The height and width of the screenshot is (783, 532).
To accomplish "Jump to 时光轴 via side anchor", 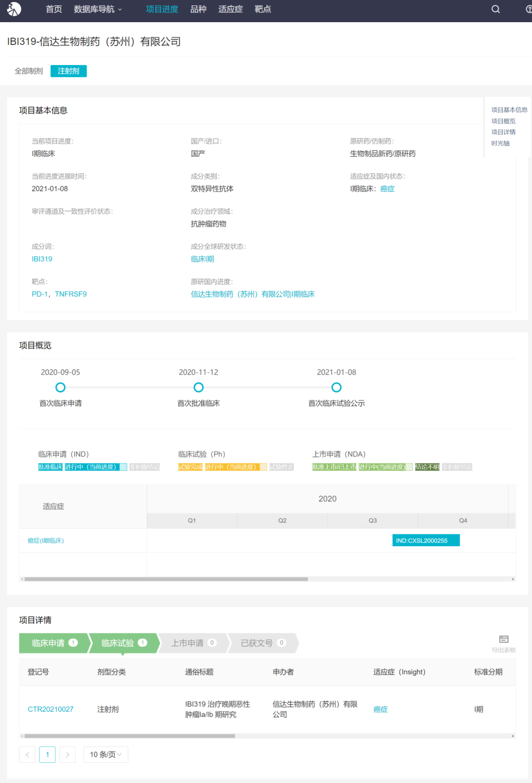I will tap(500, 143).
